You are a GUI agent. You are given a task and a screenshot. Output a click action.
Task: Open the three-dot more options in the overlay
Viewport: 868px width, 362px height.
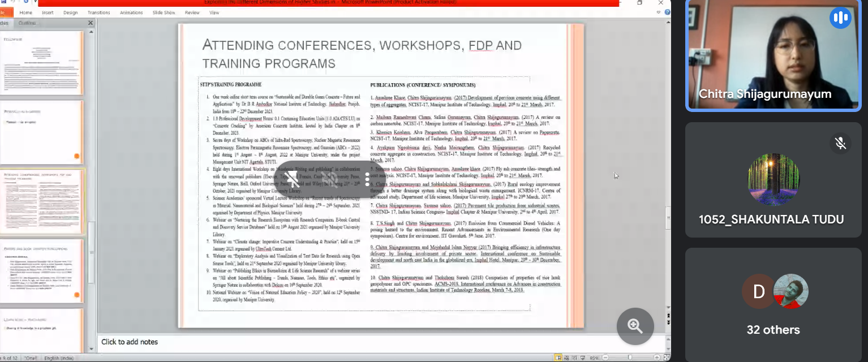pyautogui.click(x=367, y=180)
